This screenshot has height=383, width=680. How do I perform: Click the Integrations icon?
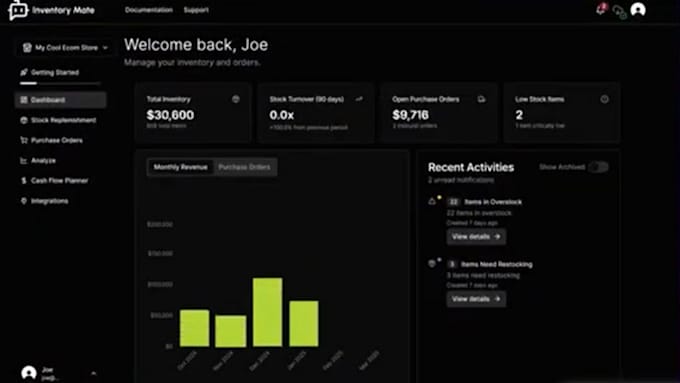(24, 201)
